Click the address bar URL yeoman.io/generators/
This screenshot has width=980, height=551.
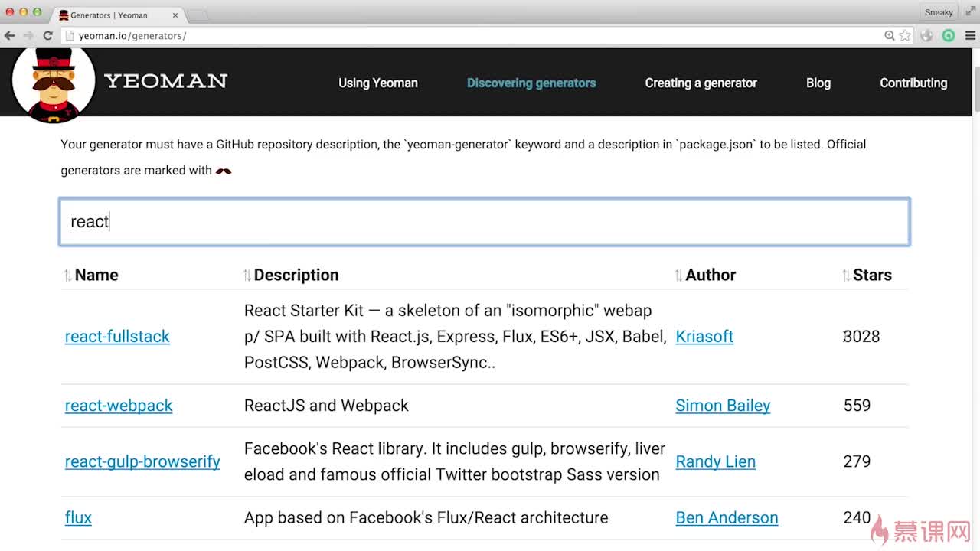(132, 36)
